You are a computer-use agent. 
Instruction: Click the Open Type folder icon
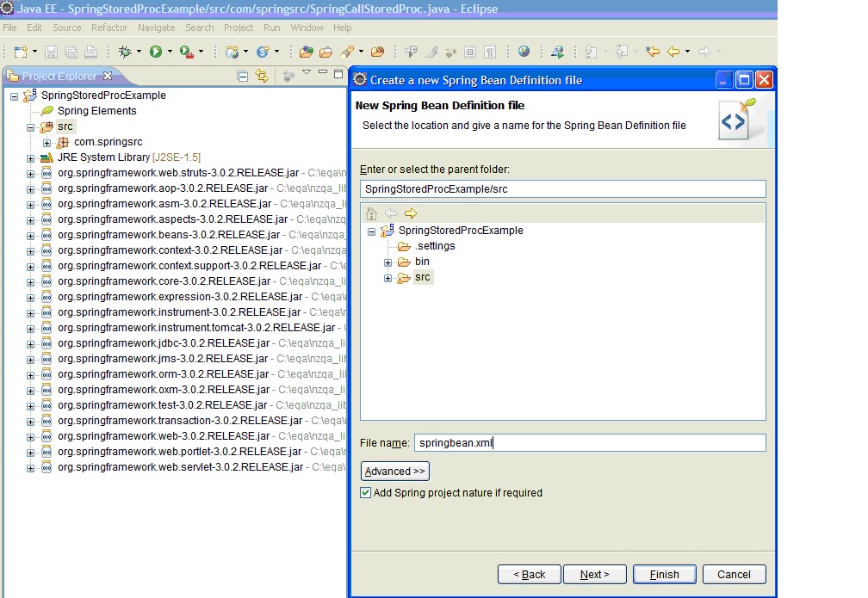point(307,52)
